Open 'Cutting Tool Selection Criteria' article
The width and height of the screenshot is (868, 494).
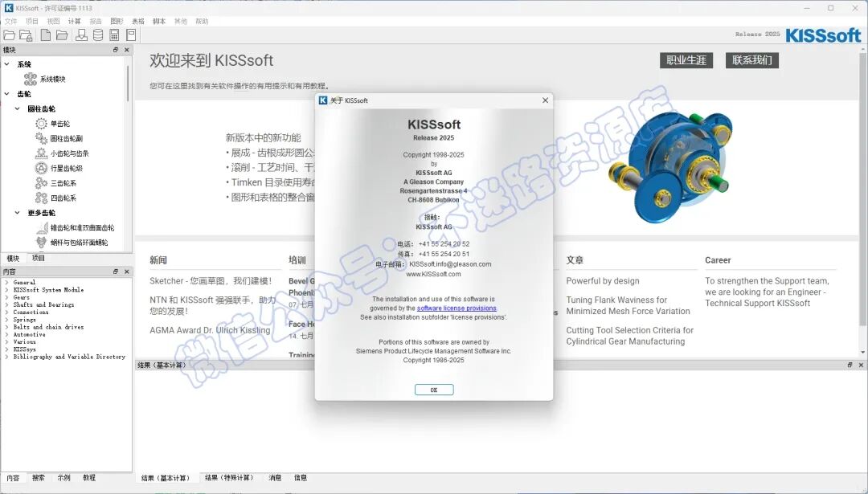pyautogui.click(x=629, y=336)
